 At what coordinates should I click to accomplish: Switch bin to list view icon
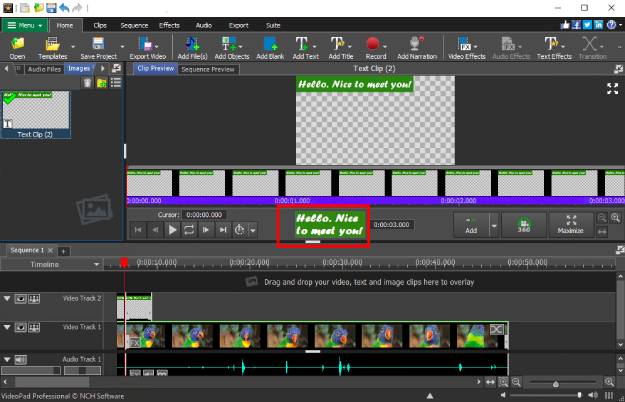(x=116, y=83)
